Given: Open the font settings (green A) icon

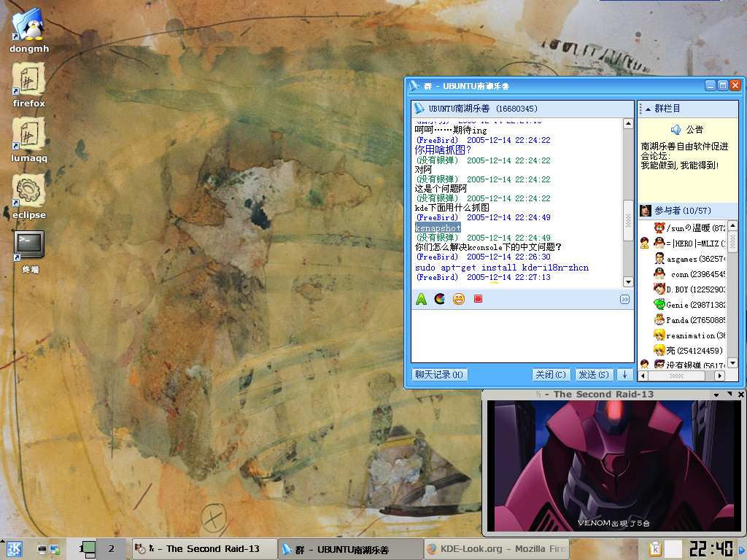Looking at the screenshot, I should 421,299.
